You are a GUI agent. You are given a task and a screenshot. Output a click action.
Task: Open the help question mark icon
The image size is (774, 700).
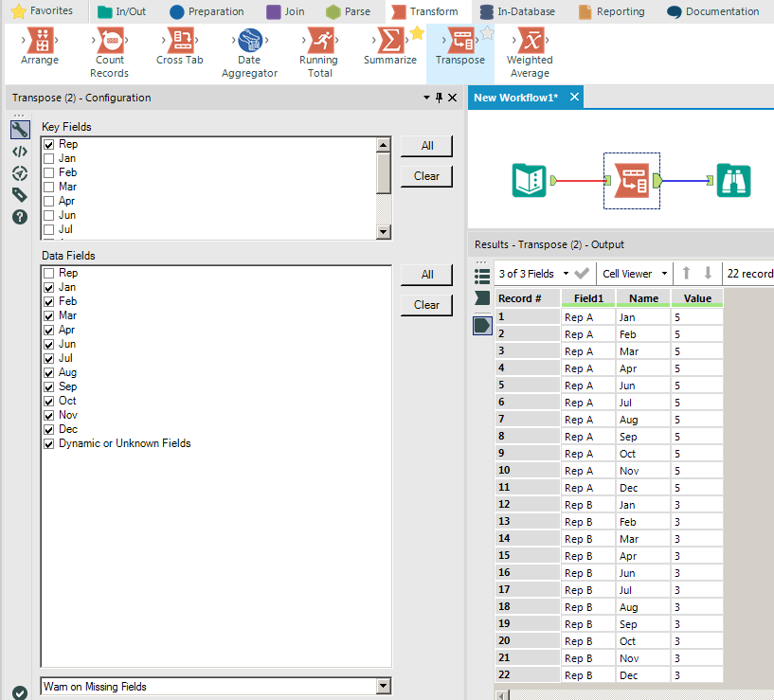coord(20,217)
